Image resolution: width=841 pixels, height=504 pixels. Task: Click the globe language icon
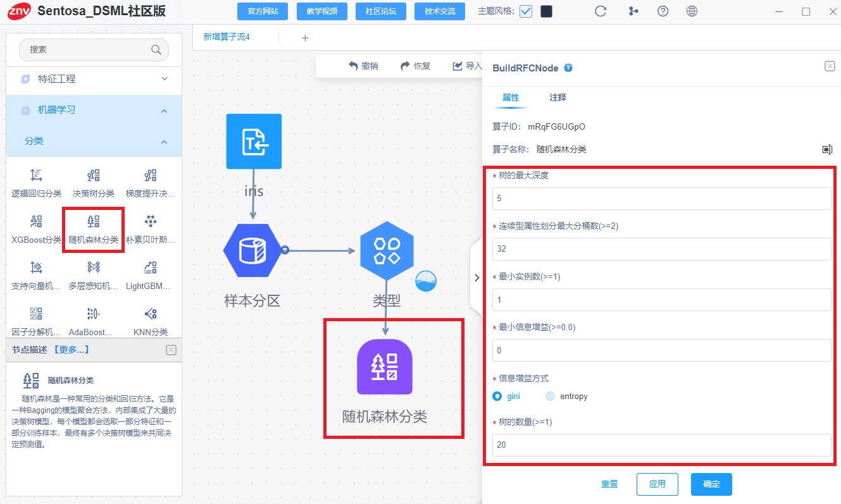click(692, 11)
